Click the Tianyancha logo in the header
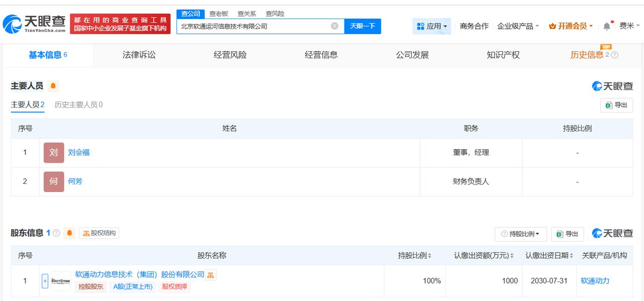The height and width of the screenshot is (301, 644). (34, 24)
